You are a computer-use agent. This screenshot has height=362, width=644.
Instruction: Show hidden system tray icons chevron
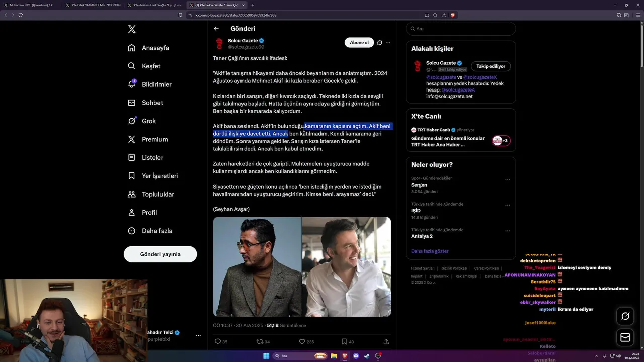[x=597, y=356]
